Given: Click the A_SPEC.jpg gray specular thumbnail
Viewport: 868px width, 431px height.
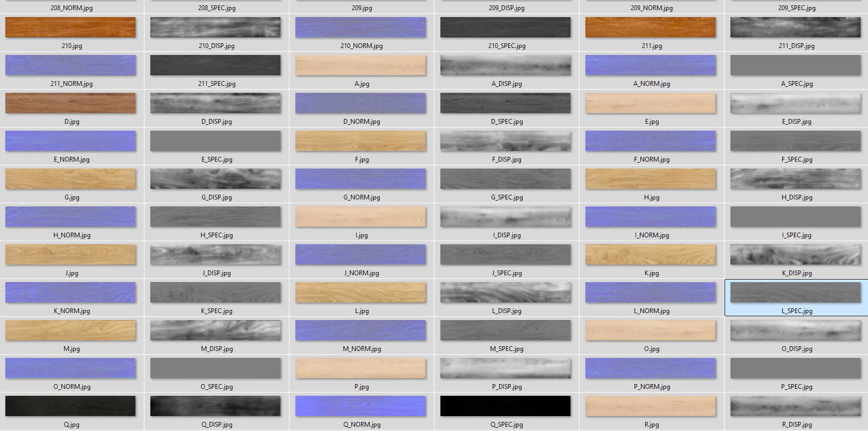Looking at the screenshot, I should click(795, 65).
